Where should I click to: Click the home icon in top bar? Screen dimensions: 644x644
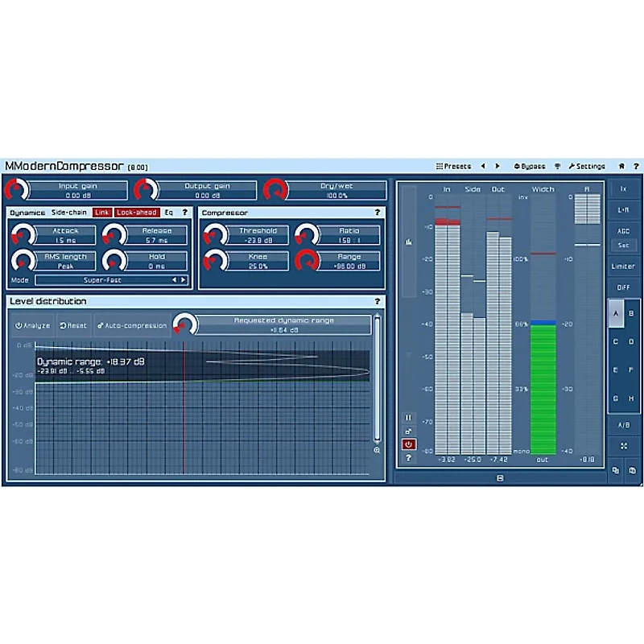pyautogui.click(x=621, y=166)
